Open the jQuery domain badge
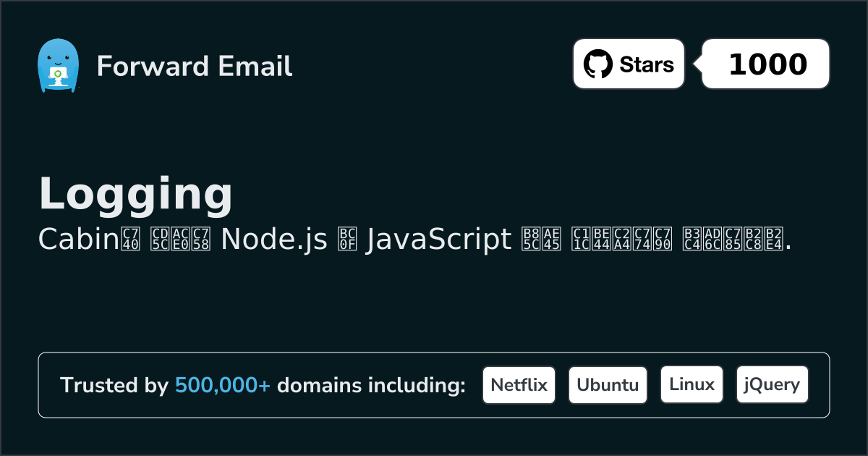The image size is (868, 456). [x=772, y=384]
